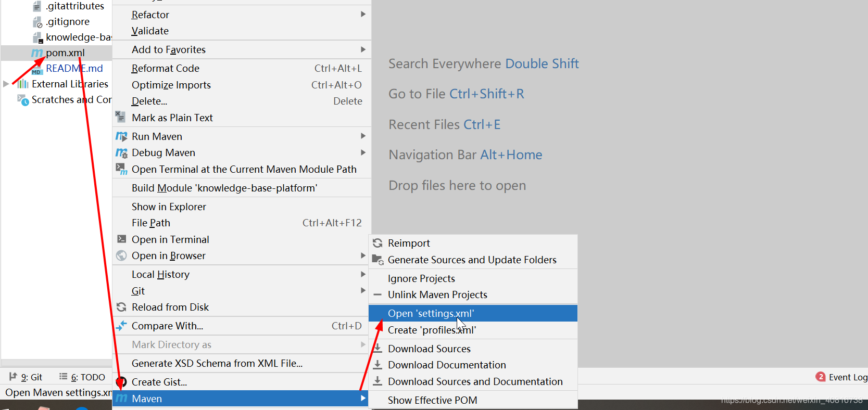Click the Git branch icon in bottom bar
Screen dimensions: 868x410
pos(13,376)
